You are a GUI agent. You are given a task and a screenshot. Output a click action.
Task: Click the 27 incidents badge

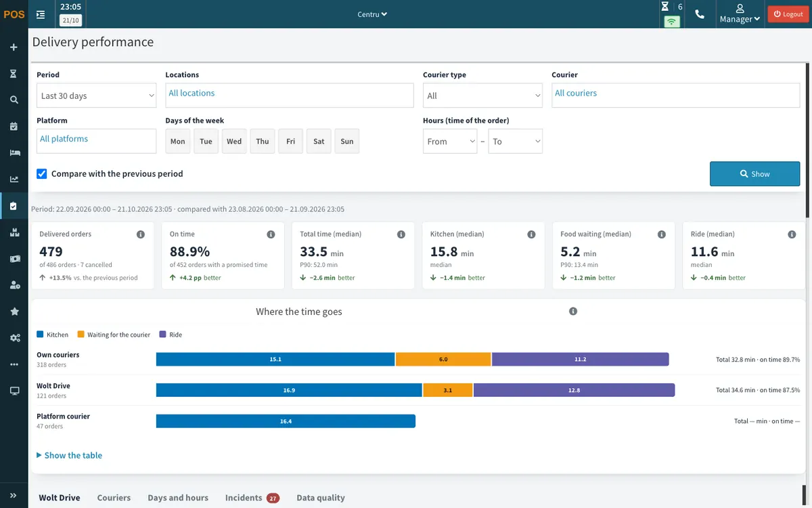tap(273, 499)
